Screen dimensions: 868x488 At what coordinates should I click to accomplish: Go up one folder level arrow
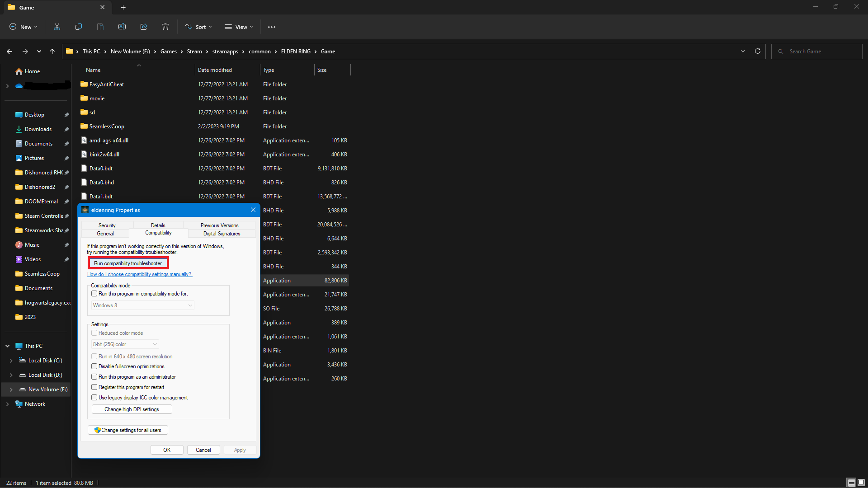click(x=52, y=52)
